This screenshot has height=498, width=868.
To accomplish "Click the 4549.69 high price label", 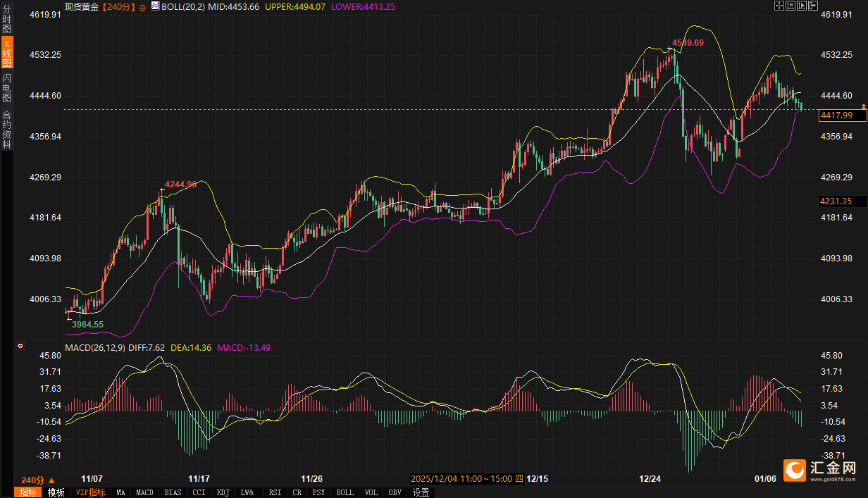I will (x=688, y=43).
